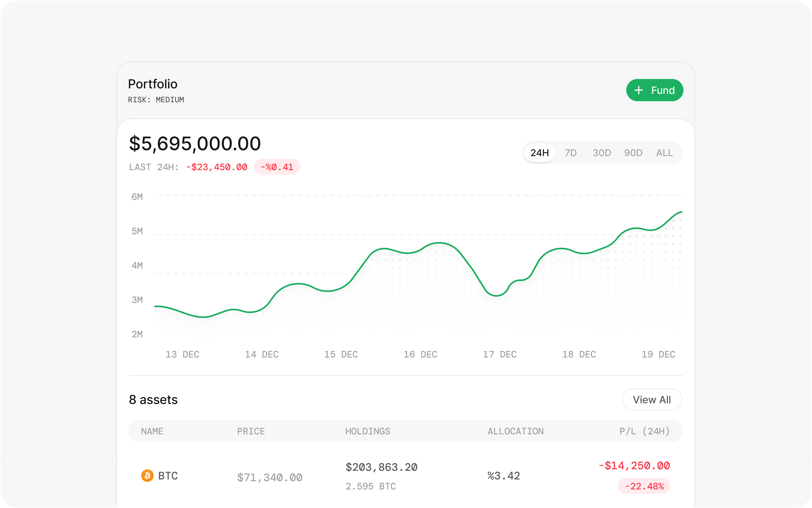The width and height of the screenshot is (812, 508).
Task: Show the ALL time chart view
Action: click(664, 153)
